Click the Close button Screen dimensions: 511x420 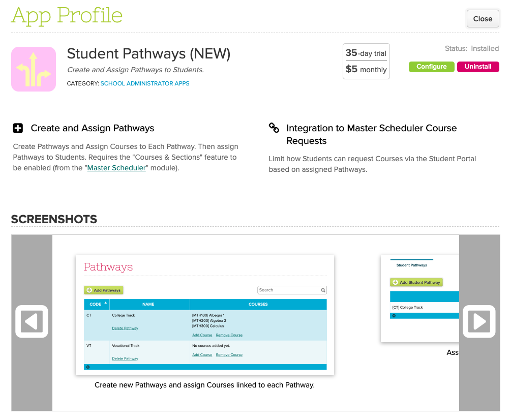point(482,18)
